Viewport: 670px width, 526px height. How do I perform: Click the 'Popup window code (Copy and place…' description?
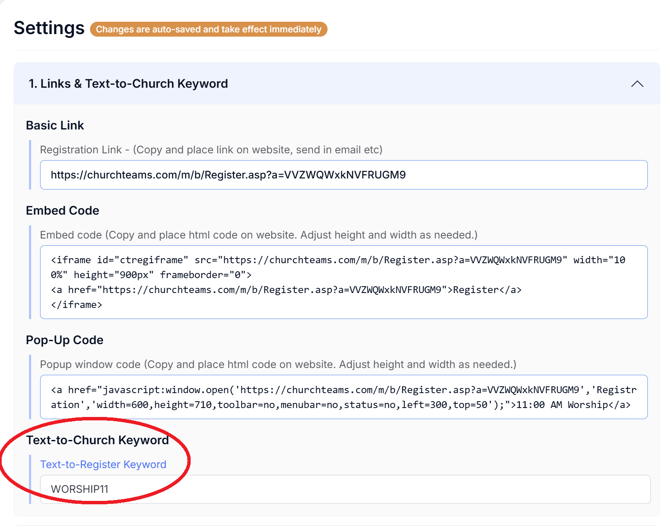coord(278,364)
